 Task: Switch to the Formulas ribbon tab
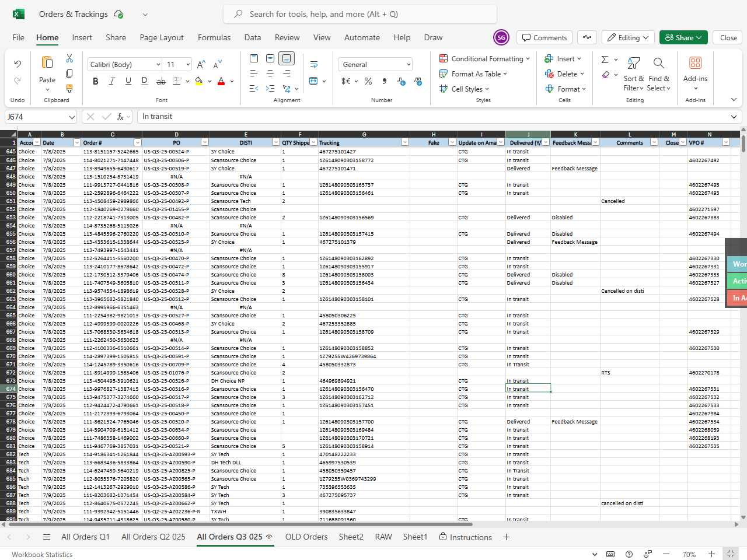point(214,37)
